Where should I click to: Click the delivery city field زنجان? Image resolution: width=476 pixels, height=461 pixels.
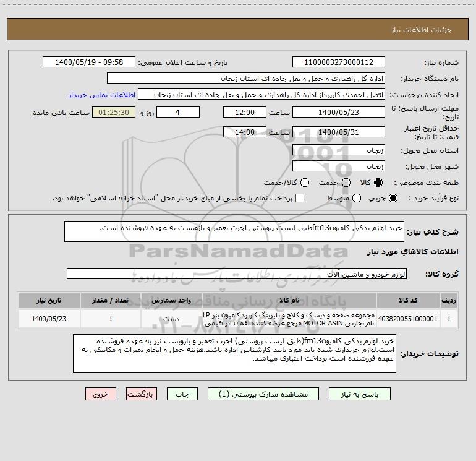coord(339,166)
